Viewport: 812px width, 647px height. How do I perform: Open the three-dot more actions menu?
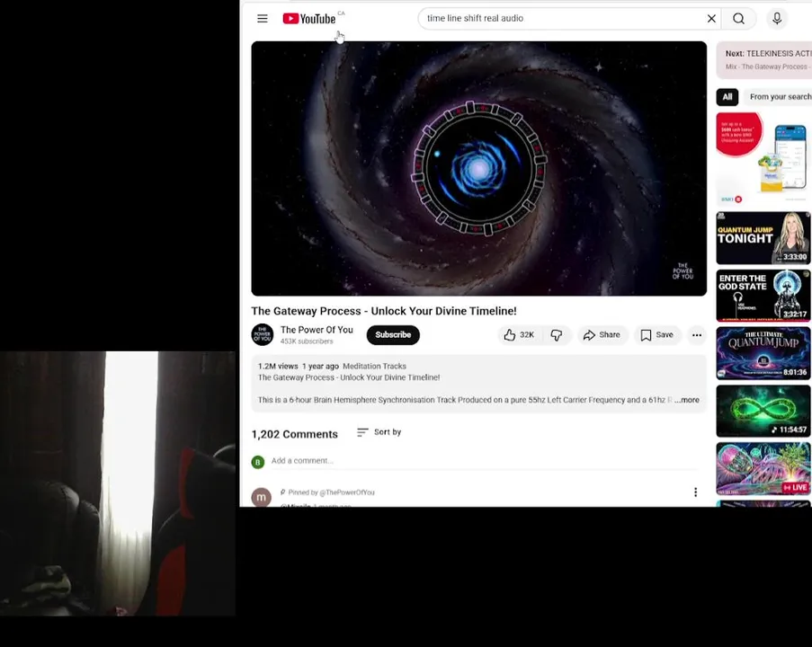point(697,335)
